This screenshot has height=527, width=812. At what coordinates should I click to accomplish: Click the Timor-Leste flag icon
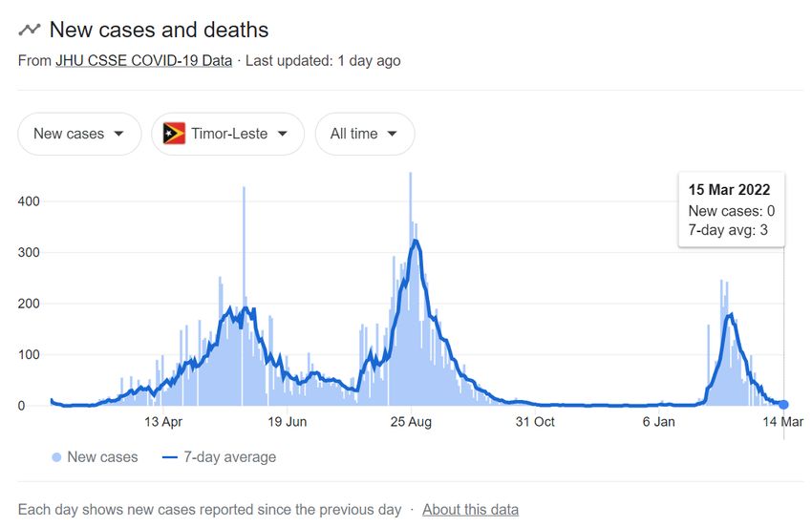click(174, 134)
